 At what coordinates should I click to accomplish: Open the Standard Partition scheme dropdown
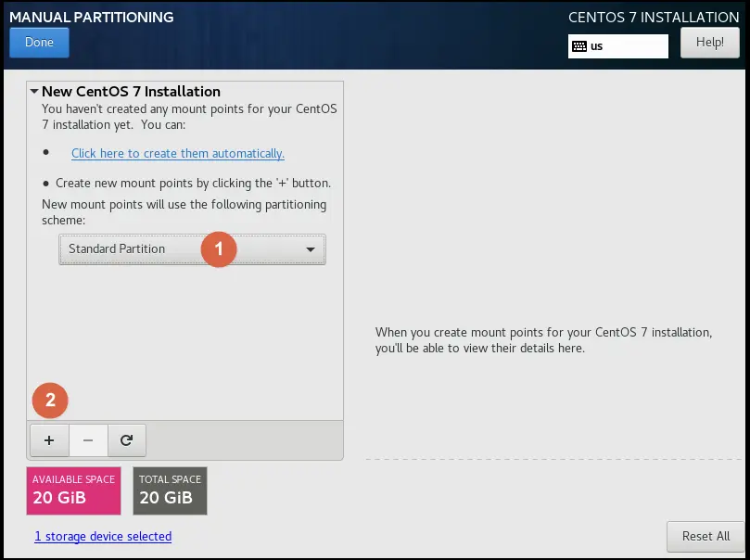192,249
